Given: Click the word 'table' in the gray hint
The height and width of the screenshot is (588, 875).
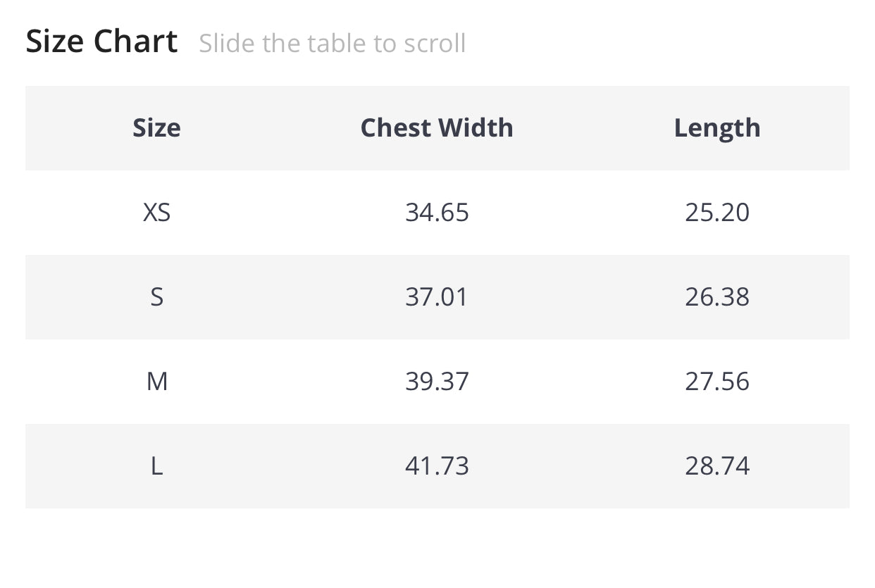Looking at the screenshot, I should 334,44.
